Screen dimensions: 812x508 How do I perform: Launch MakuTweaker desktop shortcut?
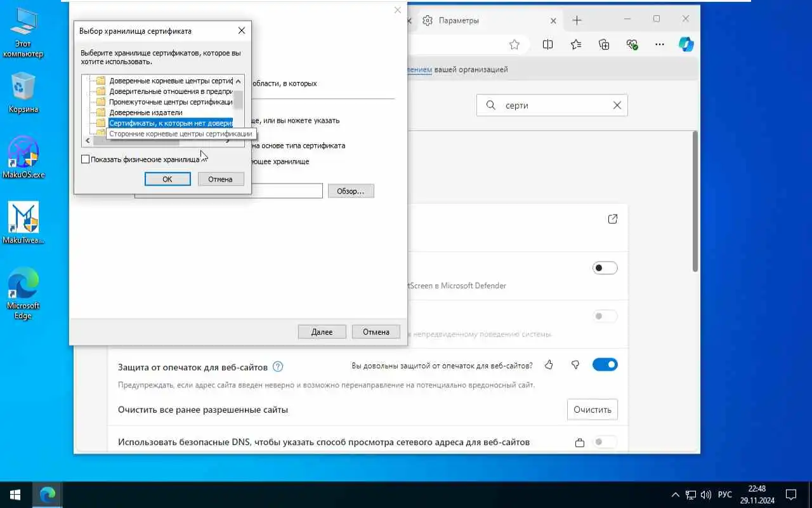click(x=23, y=223)
